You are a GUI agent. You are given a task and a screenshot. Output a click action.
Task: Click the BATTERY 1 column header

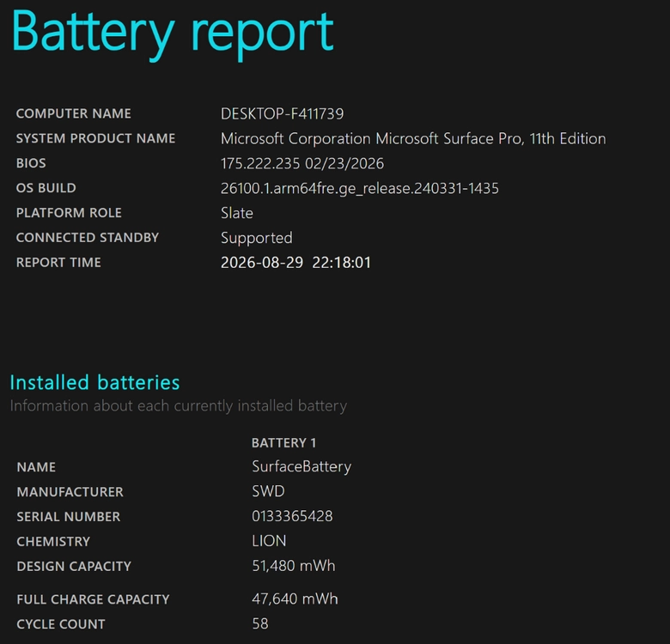point(283,443)
